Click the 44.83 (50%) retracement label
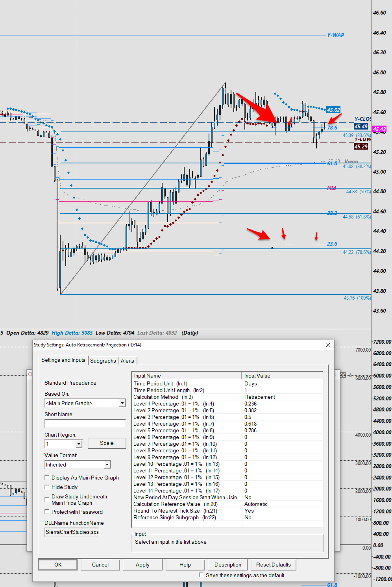Screen dimensions: 392x587 point(359,192)
